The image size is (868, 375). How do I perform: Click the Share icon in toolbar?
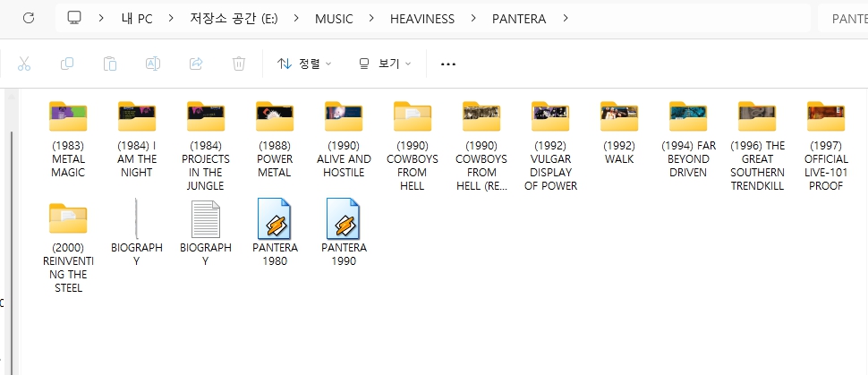click(196, 64)
